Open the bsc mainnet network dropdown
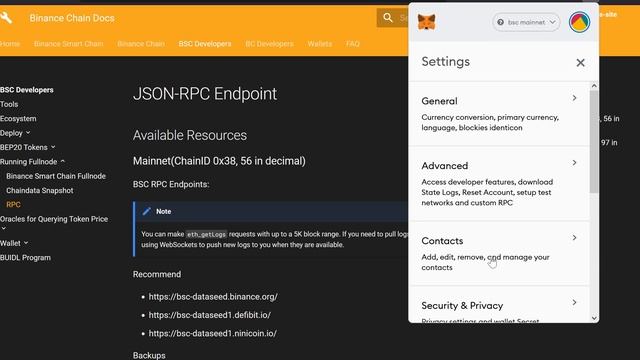Viewport: 640px width, 360px height. click(x=526, y=22)
